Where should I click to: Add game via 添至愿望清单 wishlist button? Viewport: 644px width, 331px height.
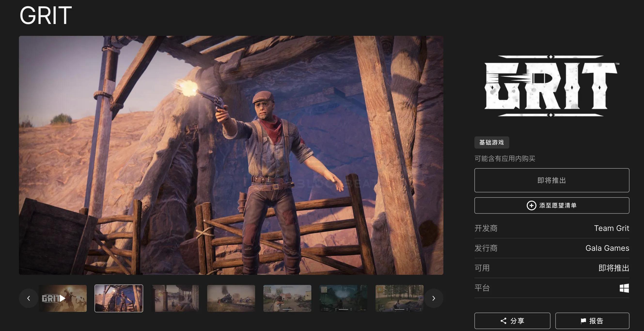pyautogui.click(x=558, y=205)
